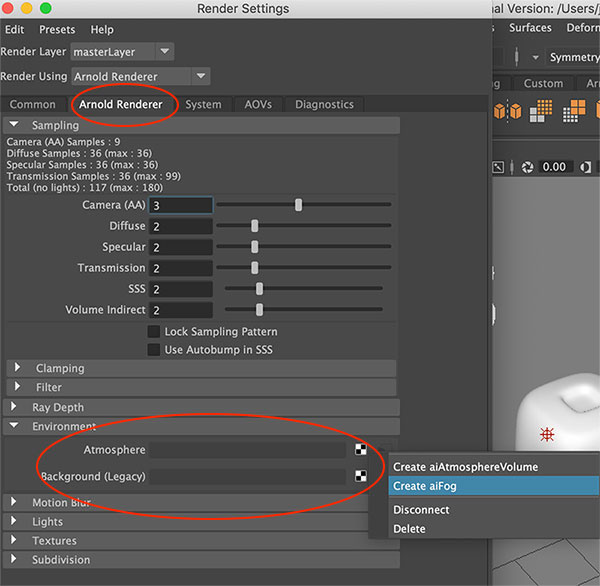This screenshot has height=586, width=600.
Task: Switch to the System tab
Action: 203,104
